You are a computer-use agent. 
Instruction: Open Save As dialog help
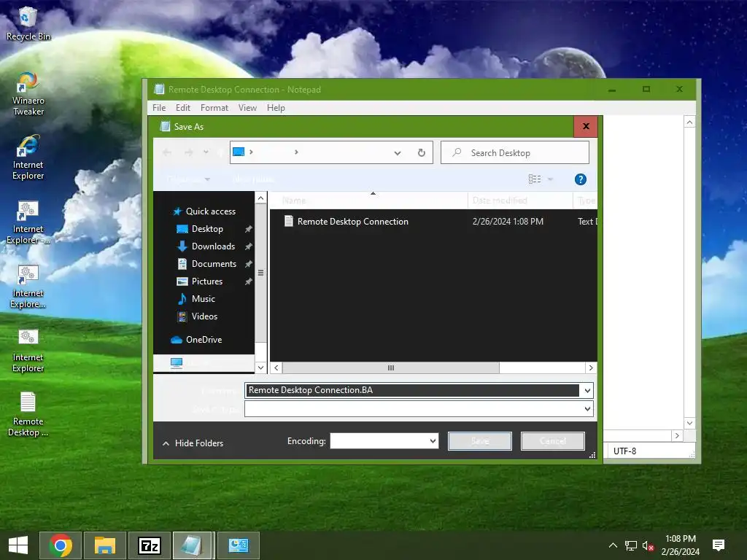580,179
